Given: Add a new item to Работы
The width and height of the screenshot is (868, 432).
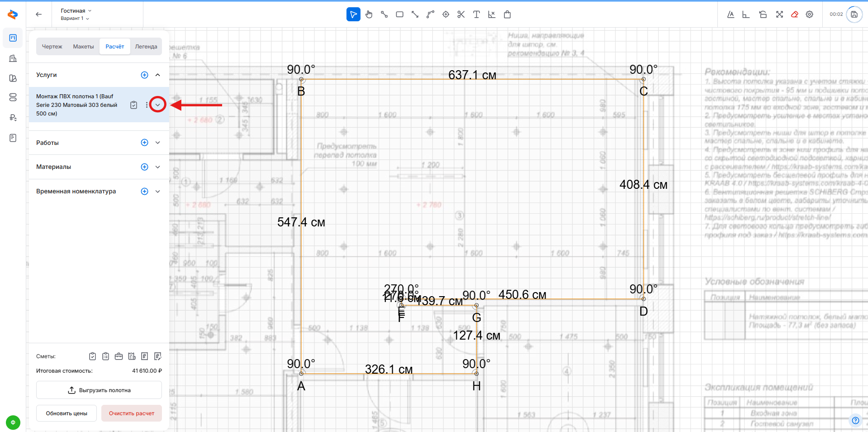Looking at the screenshot, I should [x=144, y=143].
